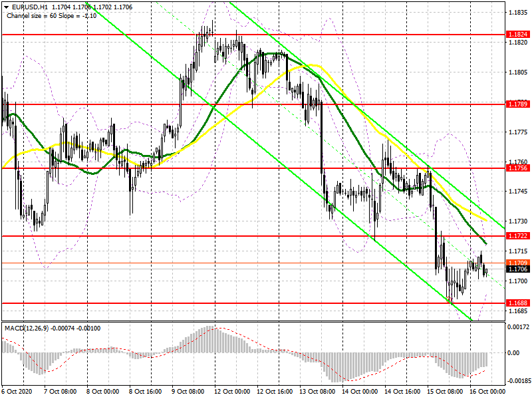Click the 1.1835 price axis label
Viewport: 532px width, 399px height.
518,13
